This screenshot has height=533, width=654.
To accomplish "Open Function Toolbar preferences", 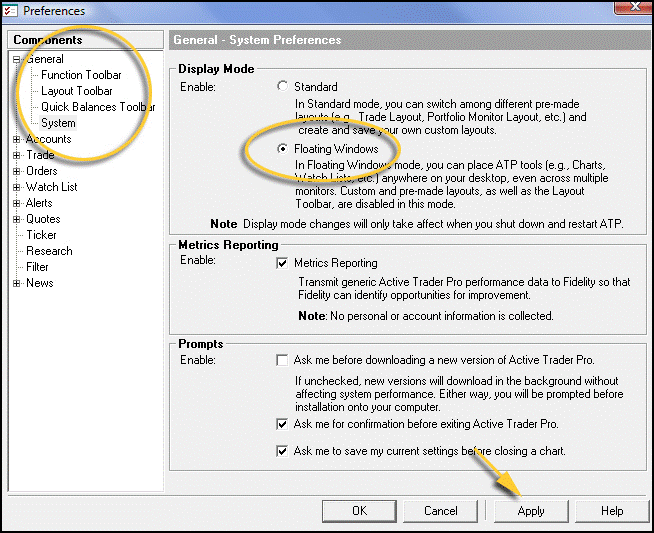I will click(x=81, y=75).
